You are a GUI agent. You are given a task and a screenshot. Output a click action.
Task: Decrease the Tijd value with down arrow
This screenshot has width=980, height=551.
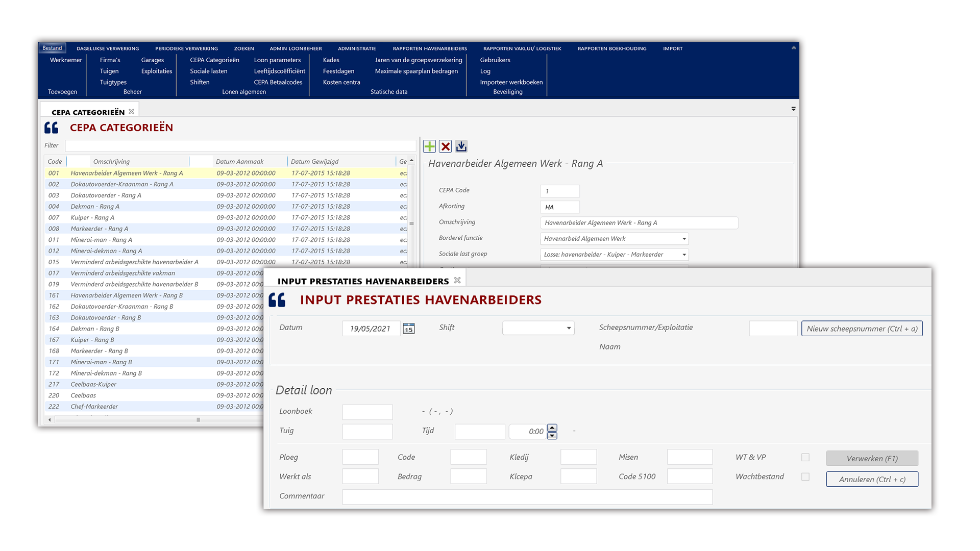552,435
